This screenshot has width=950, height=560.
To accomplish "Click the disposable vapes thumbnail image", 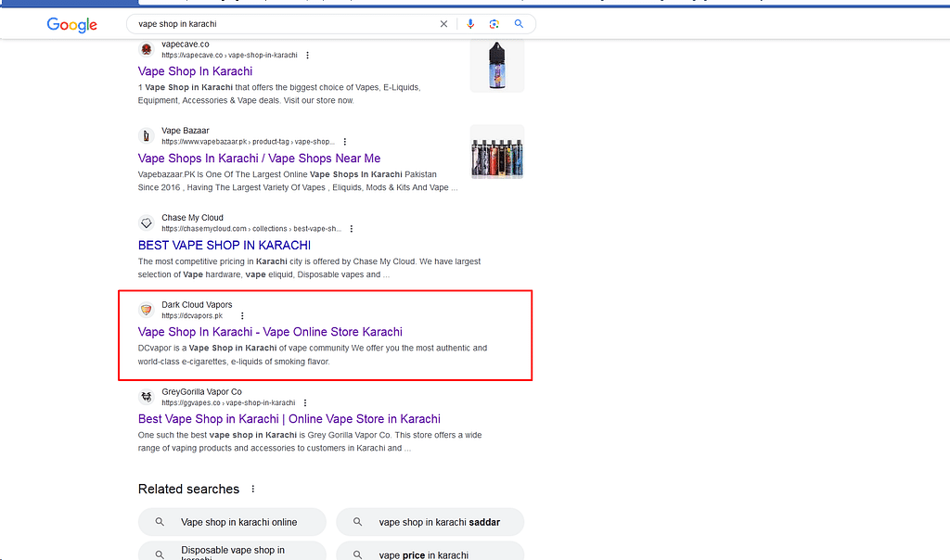I will (496, 152).
